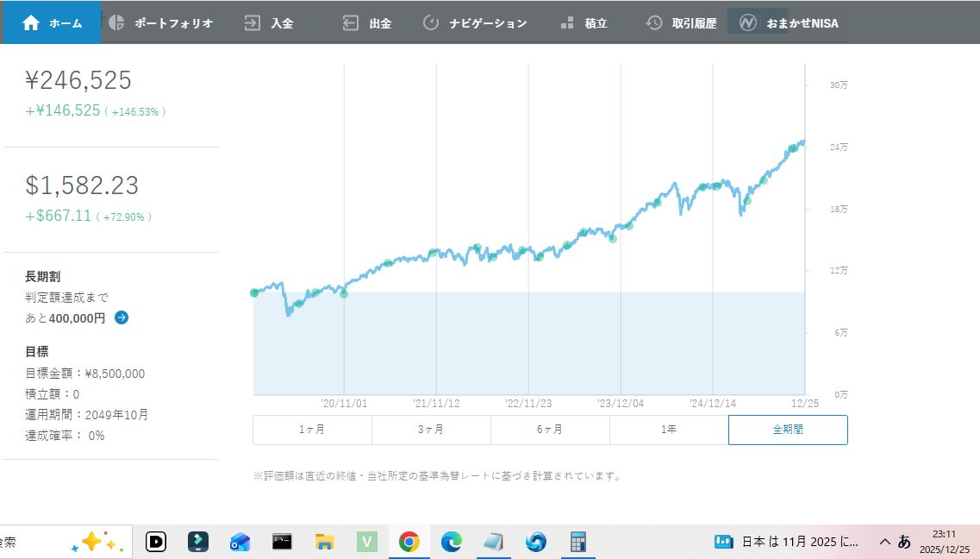Open ナビゲーション from the top bar
980x559 pixels.
pyautogui.click(x=475, y=23)
